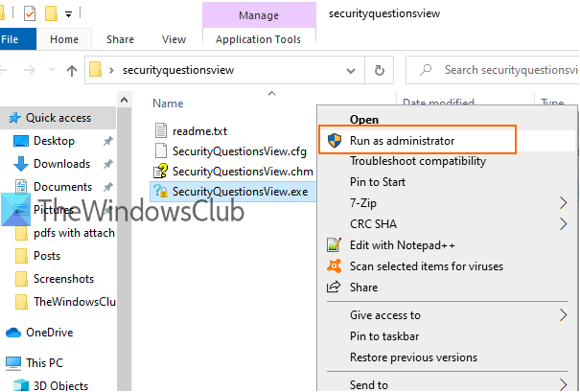Click the Quick access star icon

coord(13,118)
